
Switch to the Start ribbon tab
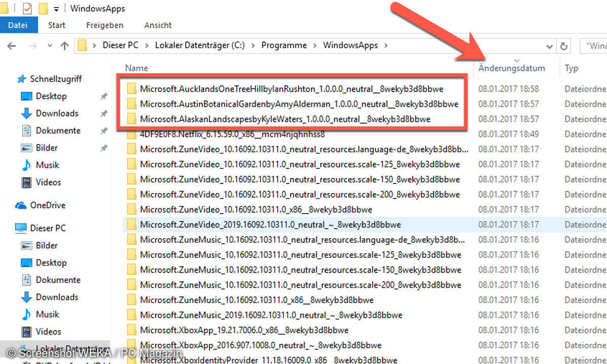tap(57, 25)
